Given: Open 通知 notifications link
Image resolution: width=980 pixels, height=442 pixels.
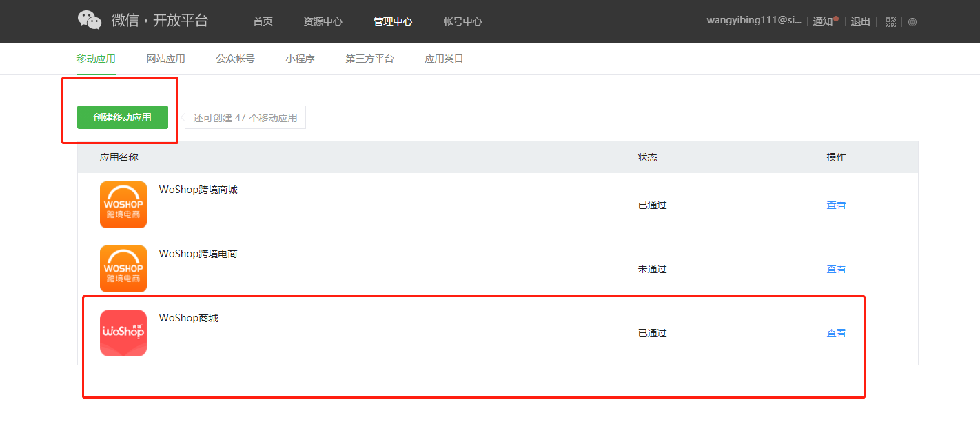Looking at the screenshot, I should [x=823, y=21].
